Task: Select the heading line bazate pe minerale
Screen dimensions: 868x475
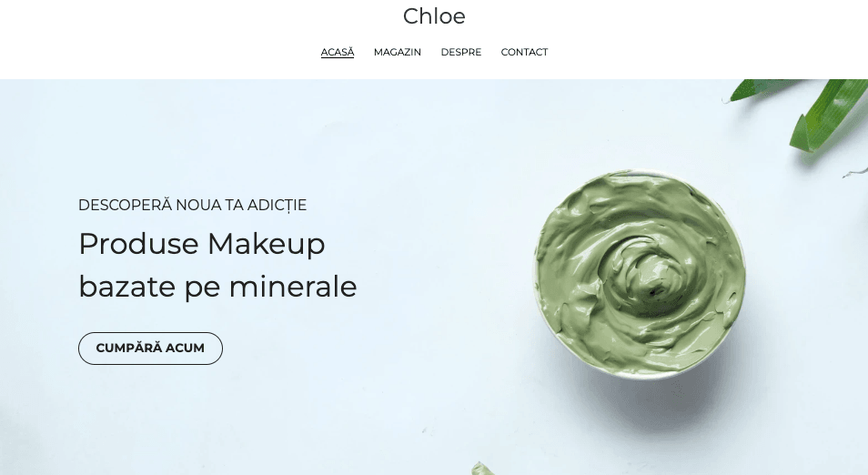Action: point(217,287)
